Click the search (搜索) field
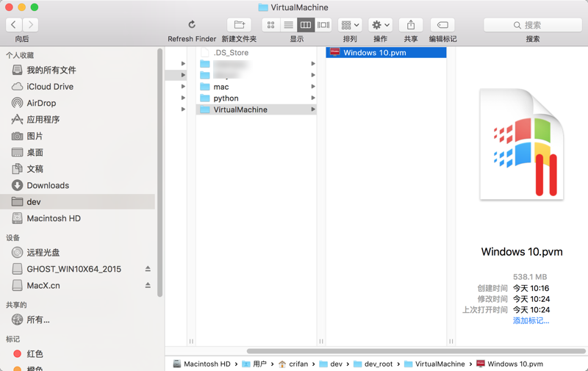Screen dimensions: 588x371 532,25
